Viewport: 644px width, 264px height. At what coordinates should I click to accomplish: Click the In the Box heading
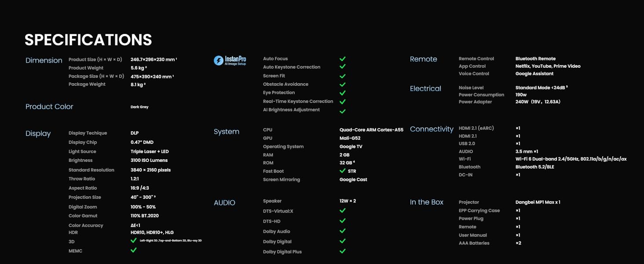(x=427, y=202)
